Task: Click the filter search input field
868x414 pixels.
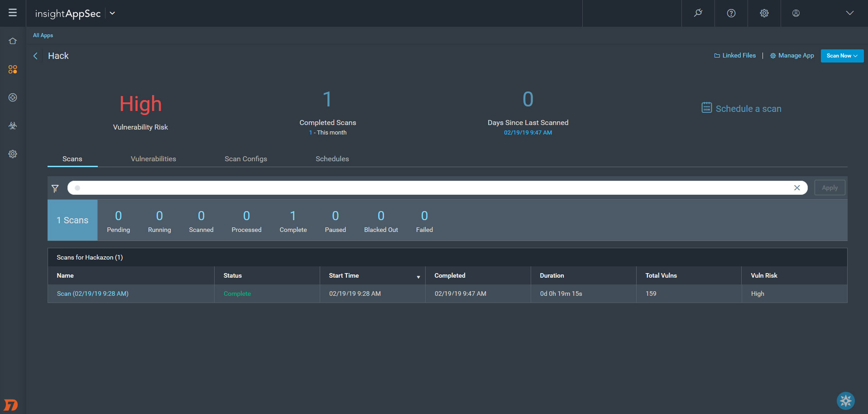Action: (x=437, y=188)
